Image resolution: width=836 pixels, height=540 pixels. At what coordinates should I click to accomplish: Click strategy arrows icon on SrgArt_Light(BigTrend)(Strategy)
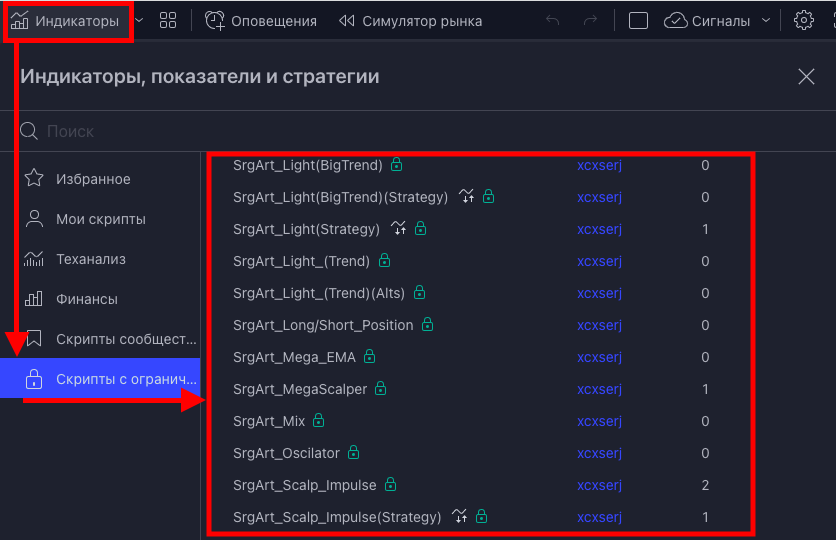467,197
